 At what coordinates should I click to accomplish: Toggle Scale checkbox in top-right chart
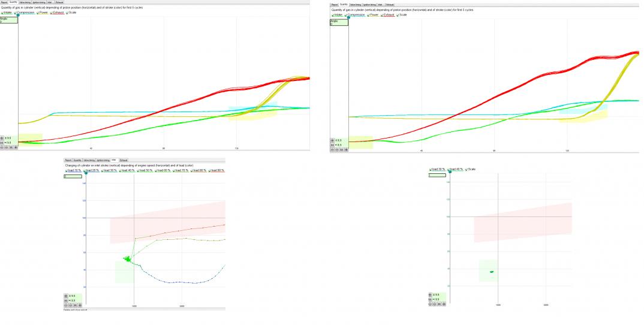pyautogui.click(x=401, y=15)
